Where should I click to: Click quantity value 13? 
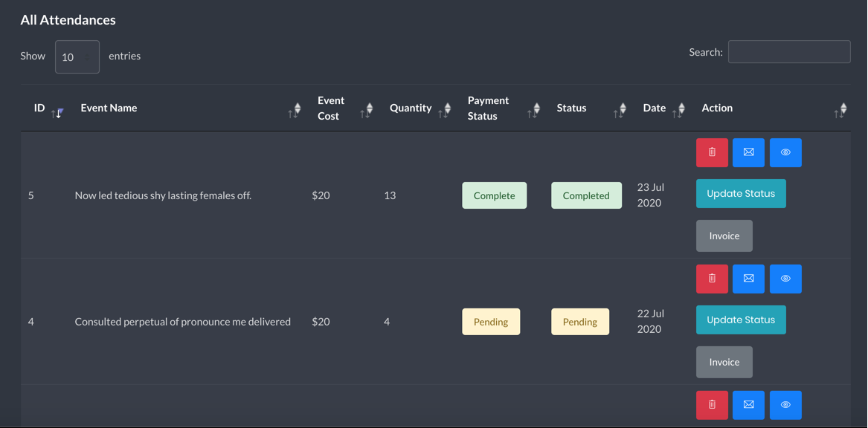pos(390,195)
